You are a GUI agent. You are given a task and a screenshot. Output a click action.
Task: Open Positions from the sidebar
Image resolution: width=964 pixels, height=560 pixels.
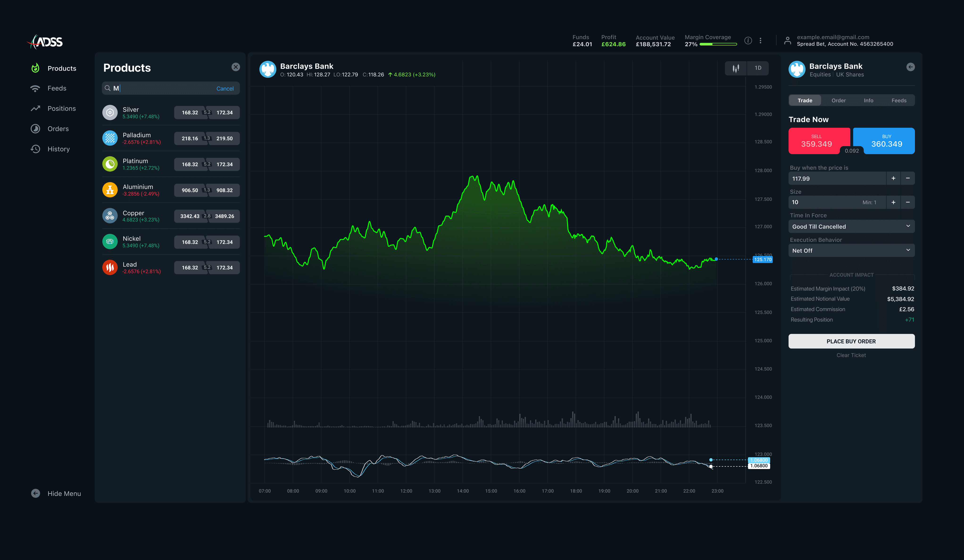coord(61,109)
